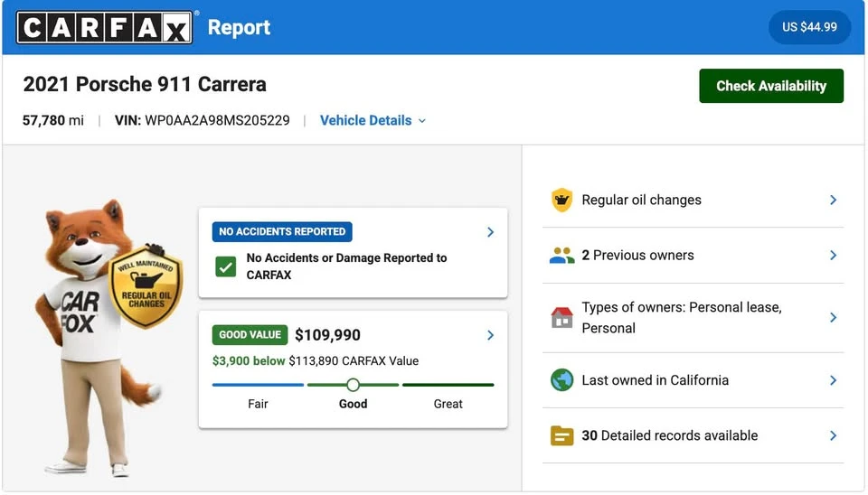Expand the Good Value price card chevron
The width and height of the screenshot is (868, 495).
tap(490, 335)
